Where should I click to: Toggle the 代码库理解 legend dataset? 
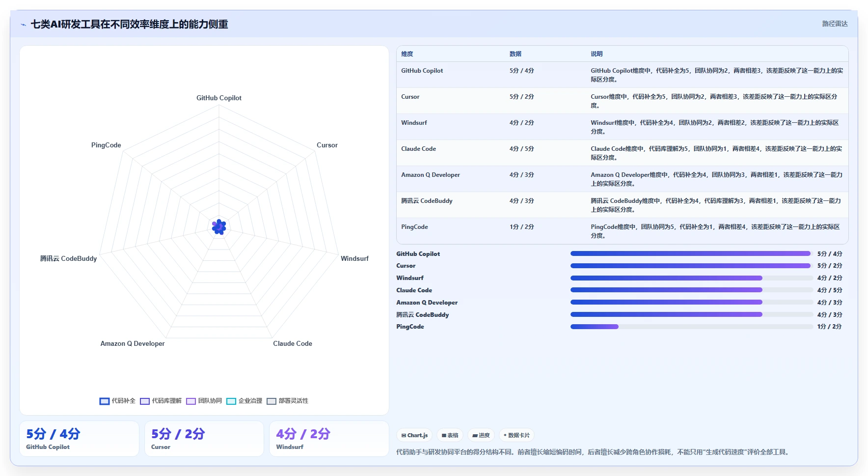point(161,401)
